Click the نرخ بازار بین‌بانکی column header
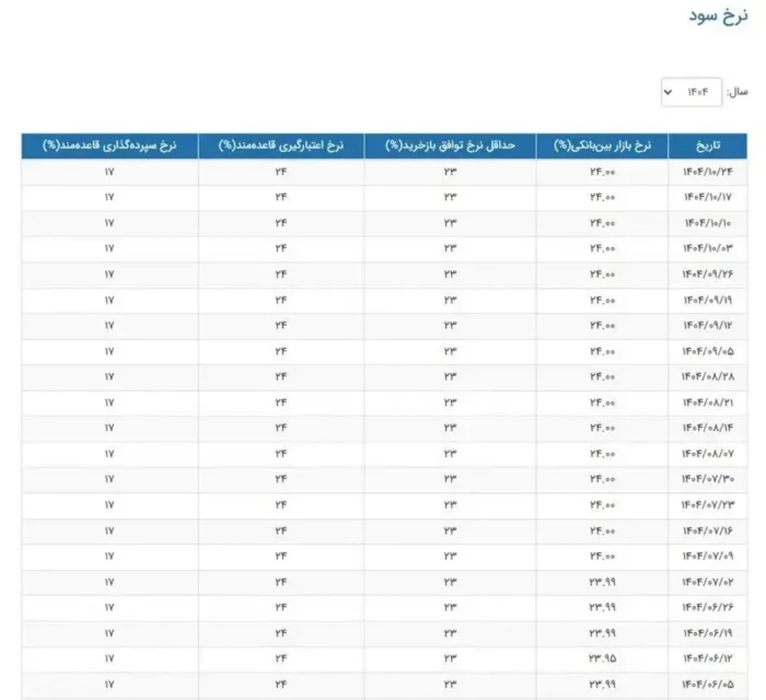766x700 pixels. (602, 145)
